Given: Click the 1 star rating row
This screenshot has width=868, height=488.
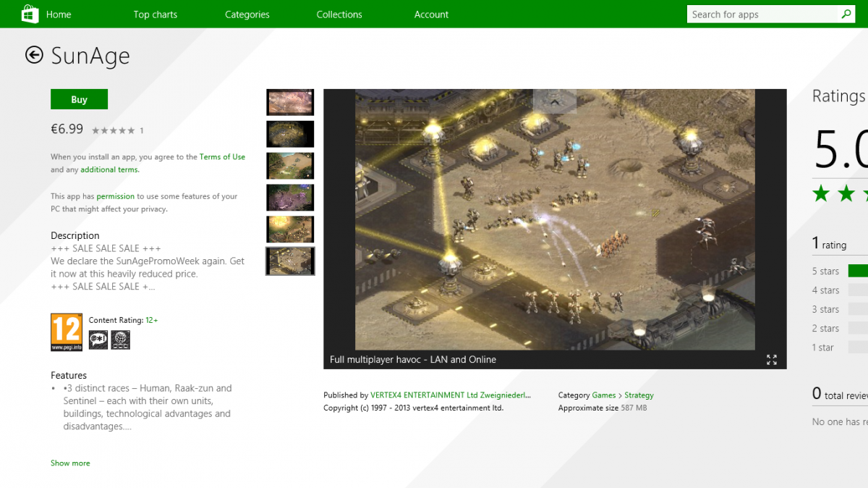Looking at the screenshot, I should (x=840, y=348).
